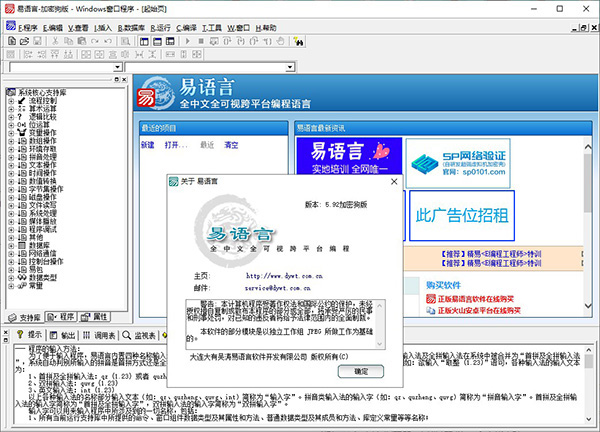
Task: Click the Paste clipboard toolbar icon
Action: click(82, 41)
